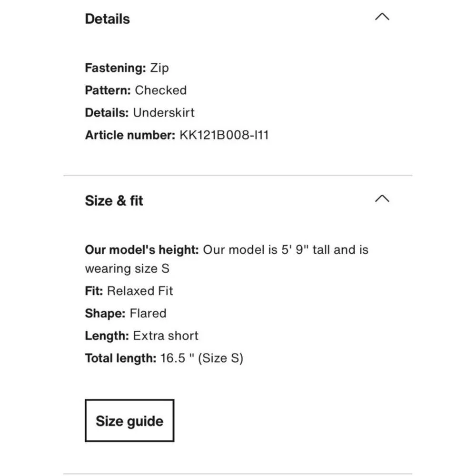Select the Zip fastening value
The image size is (476, 476).
pyautogui.click(x=159, y=68)
